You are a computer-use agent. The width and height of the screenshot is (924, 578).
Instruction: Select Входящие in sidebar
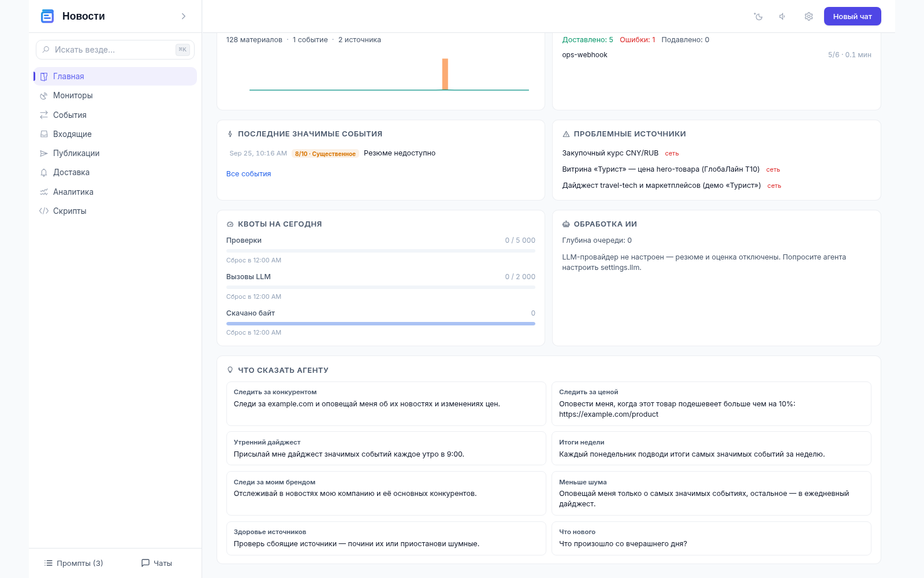coord(115,134)
